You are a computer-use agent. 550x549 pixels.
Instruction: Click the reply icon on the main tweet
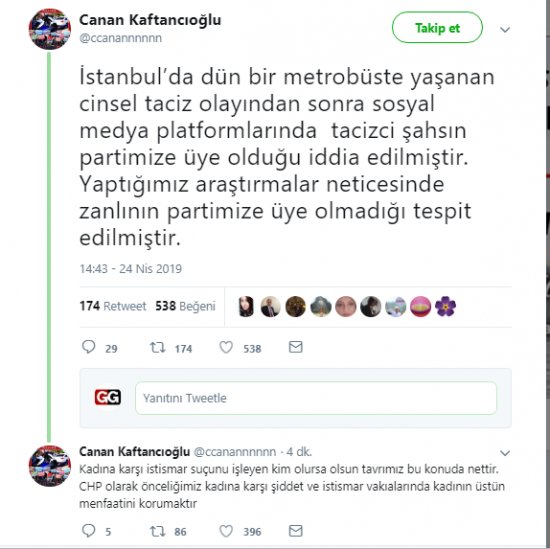click(x=88, y=347)
